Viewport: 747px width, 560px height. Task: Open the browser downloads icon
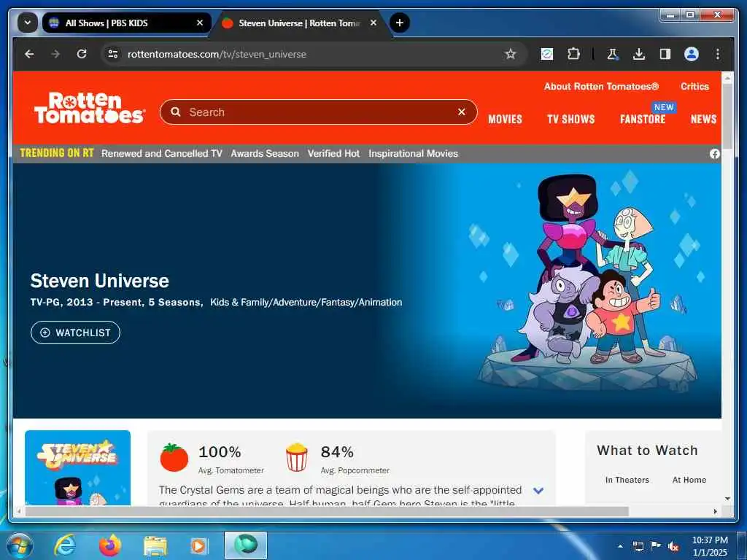pos(639,54)
